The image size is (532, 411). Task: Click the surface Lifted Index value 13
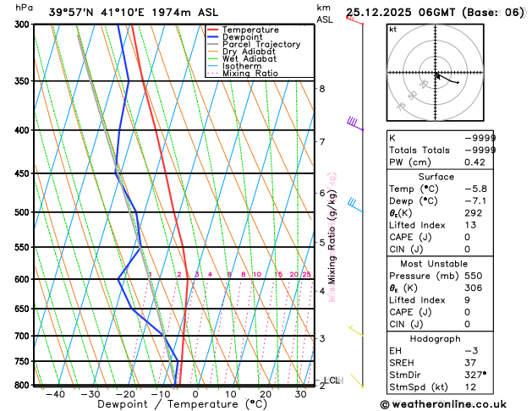tap(470, 225)
